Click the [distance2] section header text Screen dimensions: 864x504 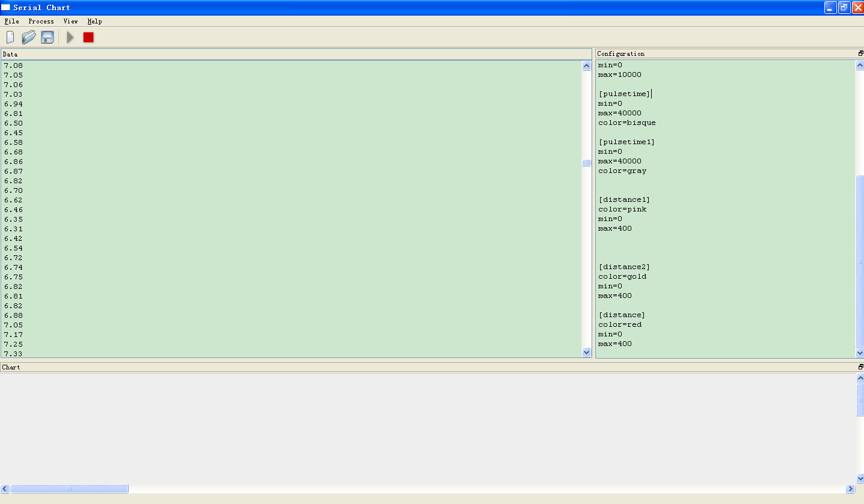click(623, 267)
